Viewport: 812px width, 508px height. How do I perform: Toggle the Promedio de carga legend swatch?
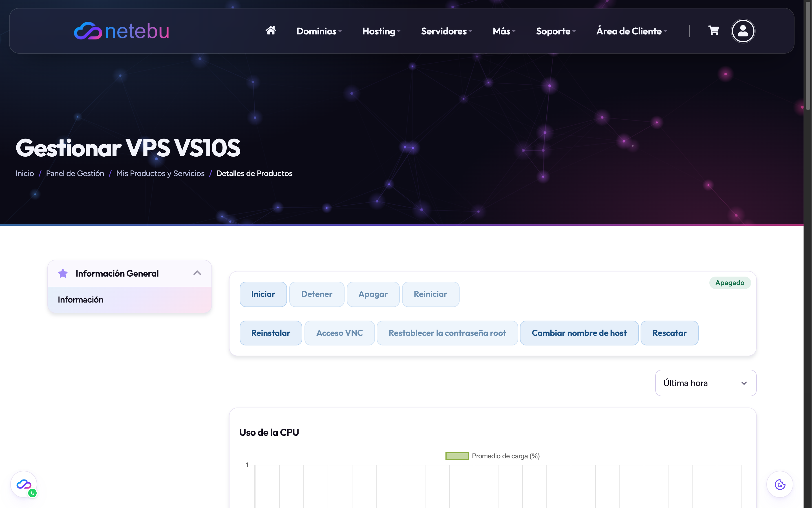457,456
